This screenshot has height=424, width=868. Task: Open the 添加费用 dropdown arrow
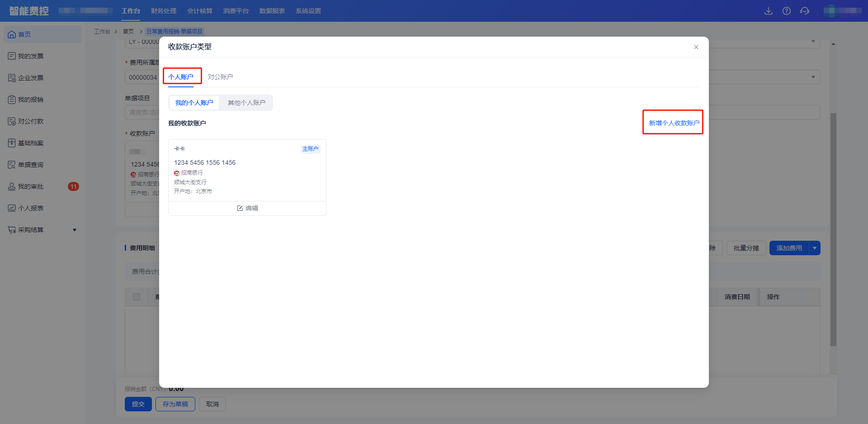point(815,248)
